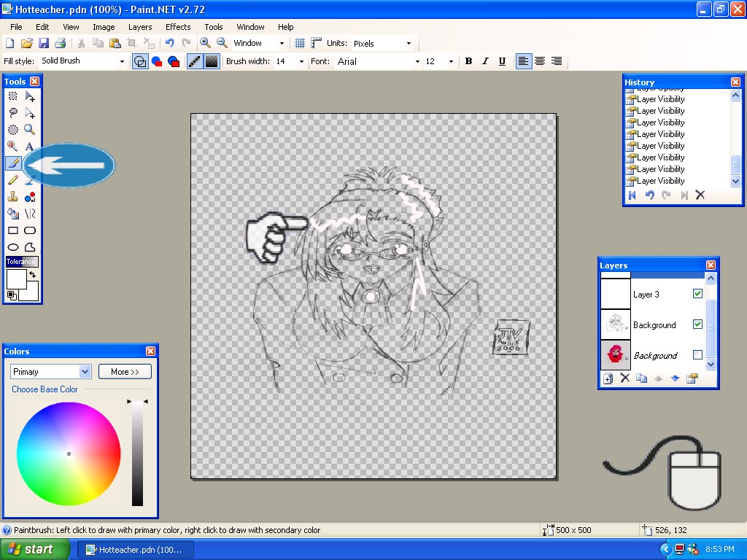This screenshot has width=747, height=560.
Task: Click the Undo toolbar icon
Action: tap(169, 43)
